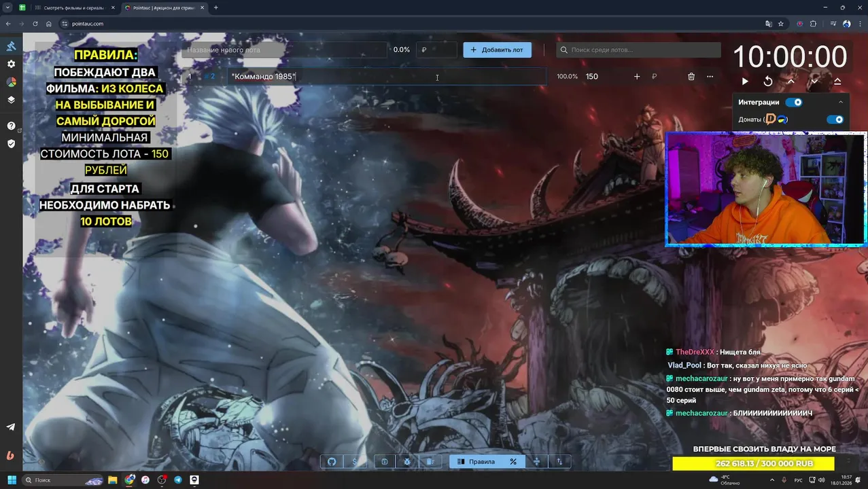Click the new lot ruble amount field
The width and height of the screenshot is (868, 489).
pyautogui.click(x=437, y=50)
